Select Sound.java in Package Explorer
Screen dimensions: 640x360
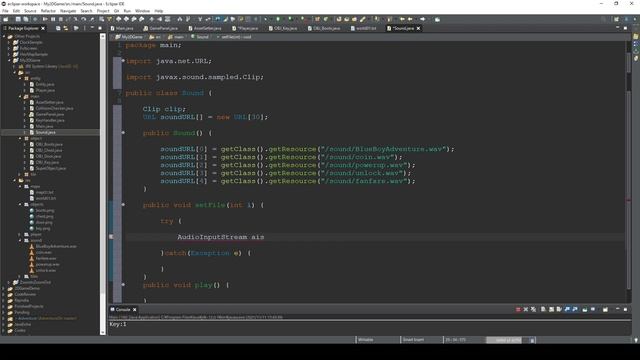(x=42, y=132)
